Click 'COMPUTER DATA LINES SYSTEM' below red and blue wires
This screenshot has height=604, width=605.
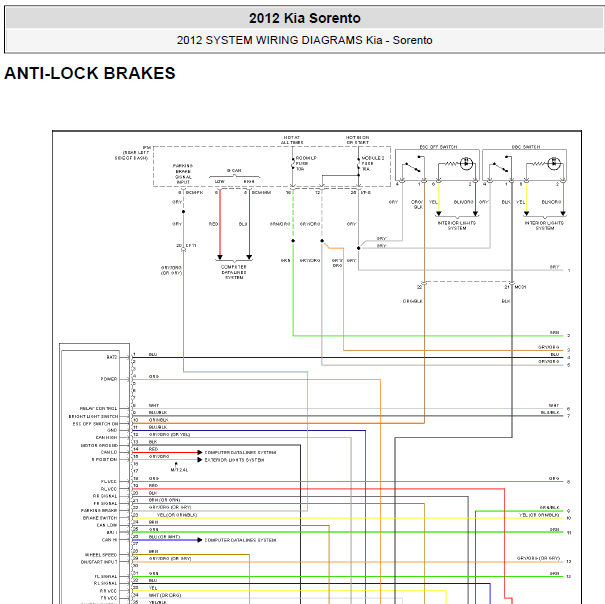(234, 272)
